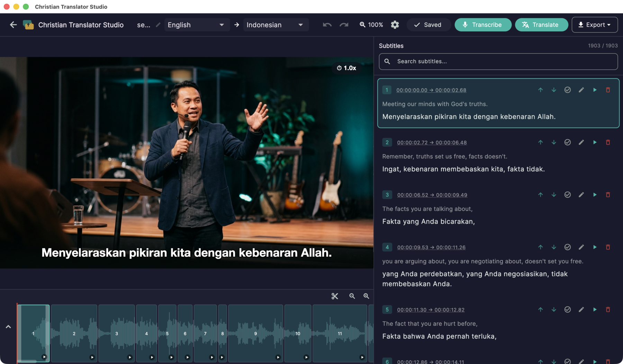Mark subtitle 1 as approved
The width and height of the screenshot is (623, 364).
567,90
